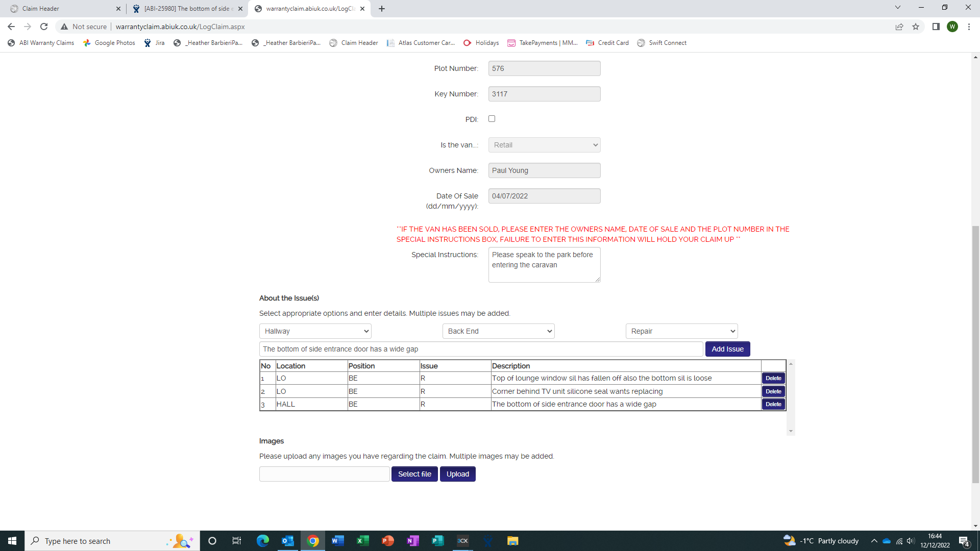The height and width of the screenshot is (551, 980).
Task: Open the Jira bookmark
Action: click(155, 43)
